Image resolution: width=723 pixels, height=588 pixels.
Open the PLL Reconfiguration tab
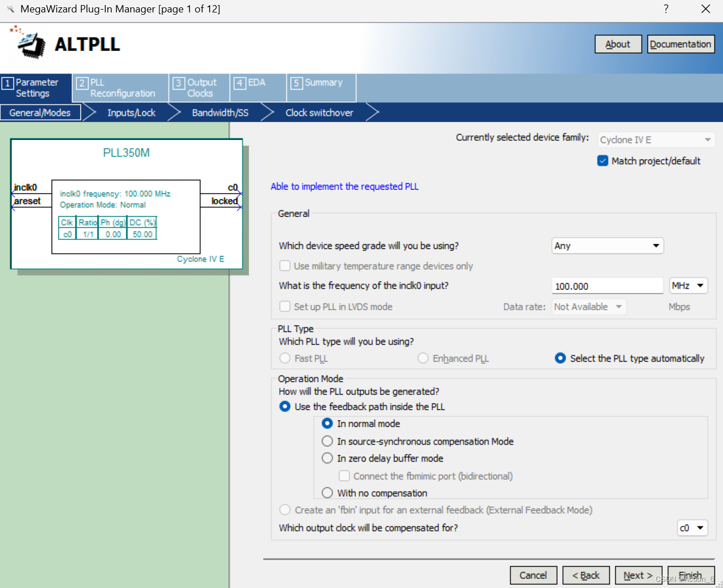coord(121,88)
